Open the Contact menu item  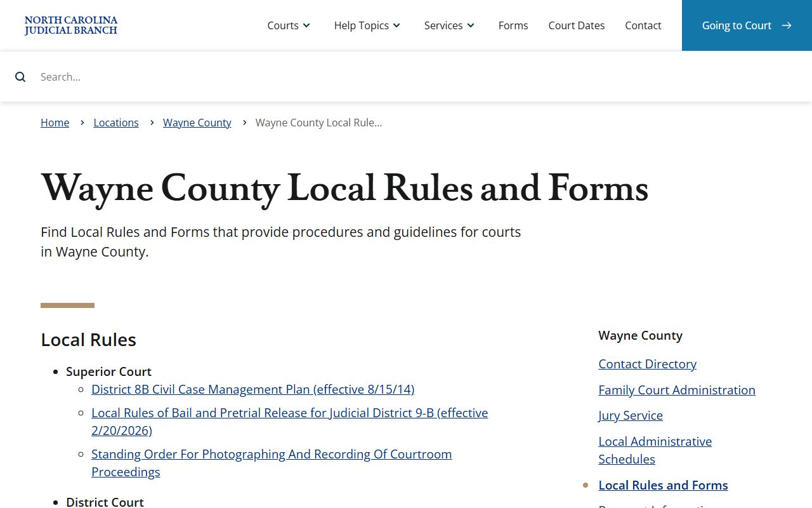[643, 25]
